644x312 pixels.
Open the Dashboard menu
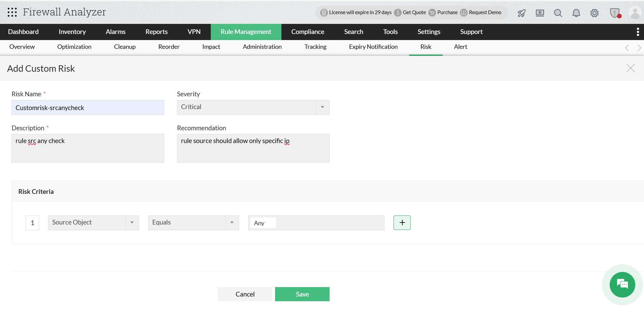pyautogui.click(x=23, y=32)
